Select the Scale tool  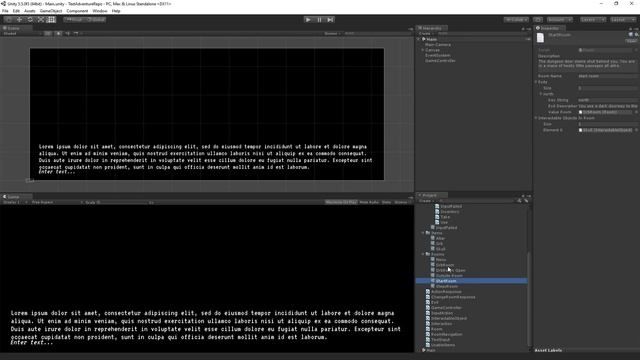[x=40, y=20]
